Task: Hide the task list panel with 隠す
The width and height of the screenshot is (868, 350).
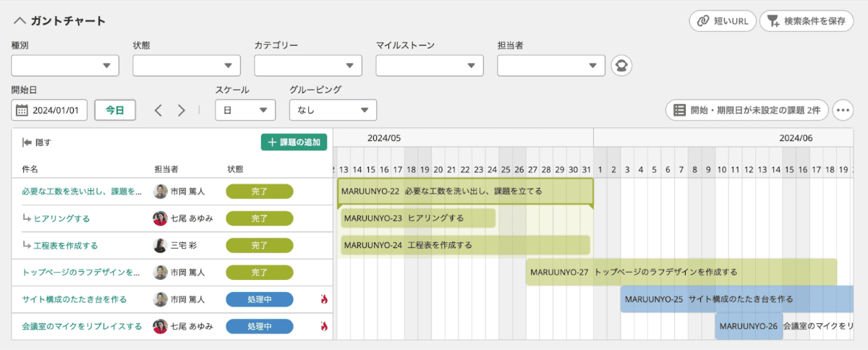Action: (37, 142)
